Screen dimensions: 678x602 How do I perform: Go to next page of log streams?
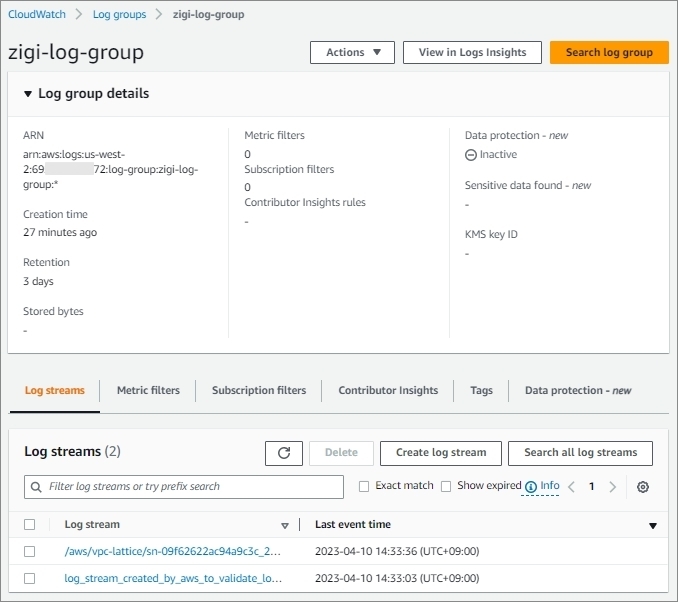[612, 487]
